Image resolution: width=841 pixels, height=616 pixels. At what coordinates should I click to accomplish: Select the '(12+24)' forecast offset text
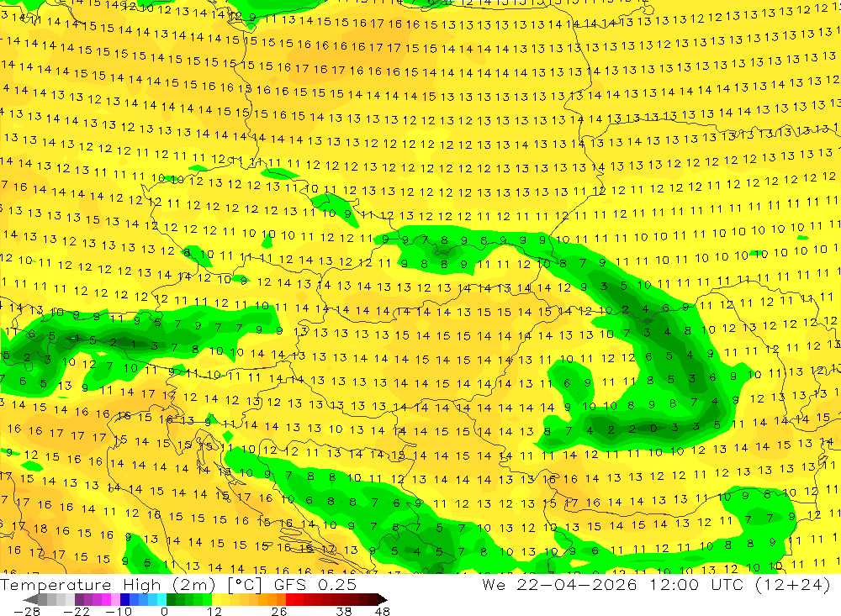coord(792,584)
